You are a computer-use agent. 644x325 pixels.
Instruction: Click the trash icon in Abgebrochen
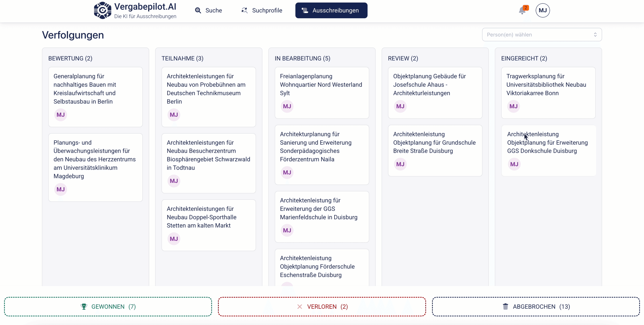(x=505, y=307)
